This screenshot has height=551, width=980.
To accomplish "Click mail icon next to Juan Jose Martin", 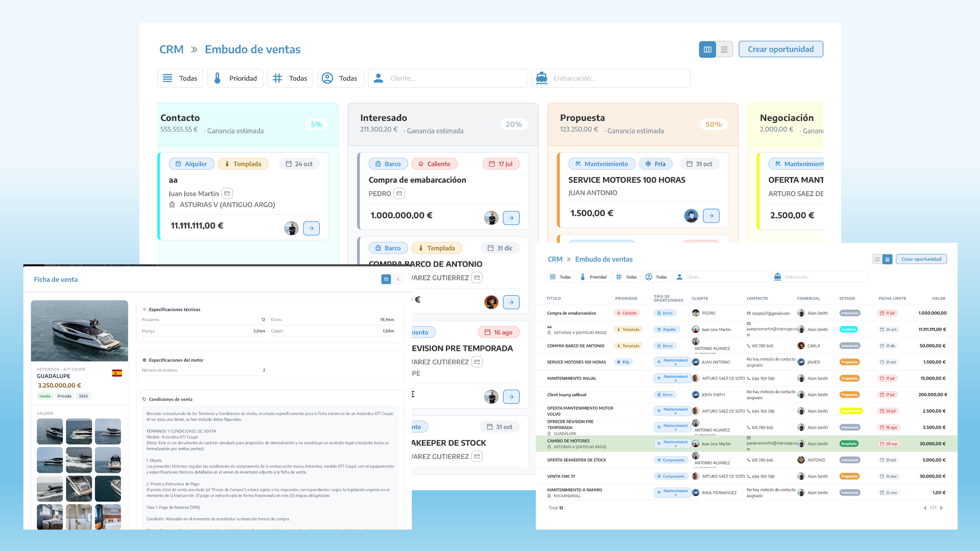I will pos(227,193).
